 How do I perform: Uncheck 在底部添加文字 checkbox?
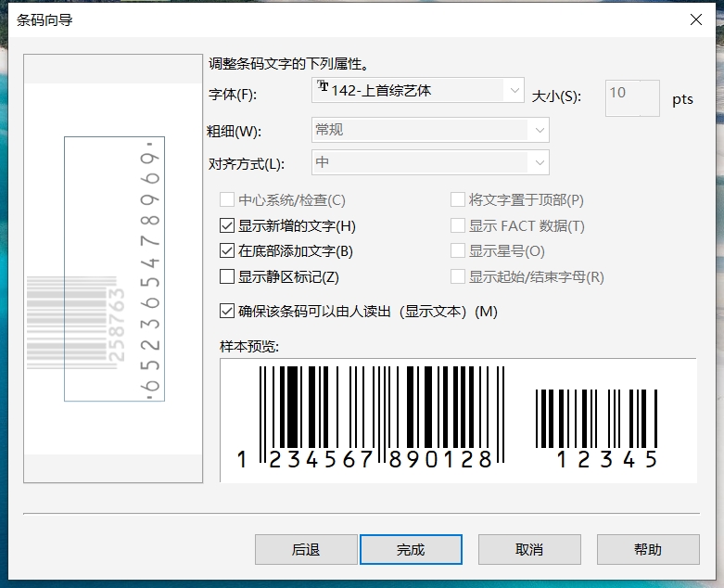pyautogui.click(x=227, y=250)
